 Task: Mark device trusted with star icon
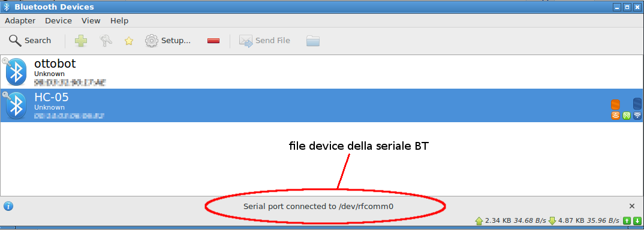129,41
